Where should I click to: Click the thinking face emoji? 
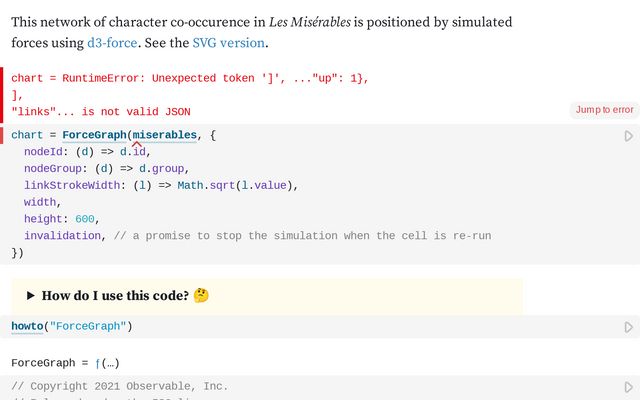pyautogui.click(x=201, y=296)
